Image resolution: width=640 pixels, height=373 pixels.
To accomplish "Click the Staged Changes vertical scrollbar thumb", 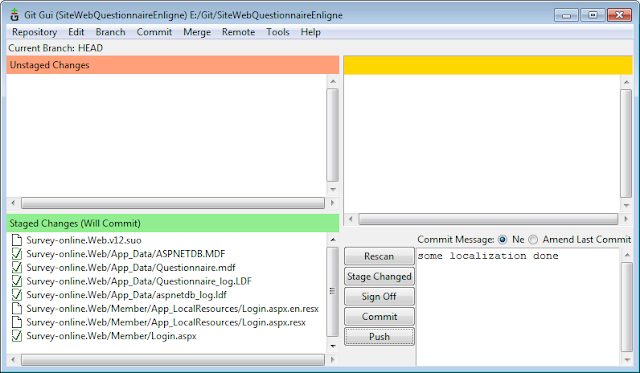I will [333, 292].
